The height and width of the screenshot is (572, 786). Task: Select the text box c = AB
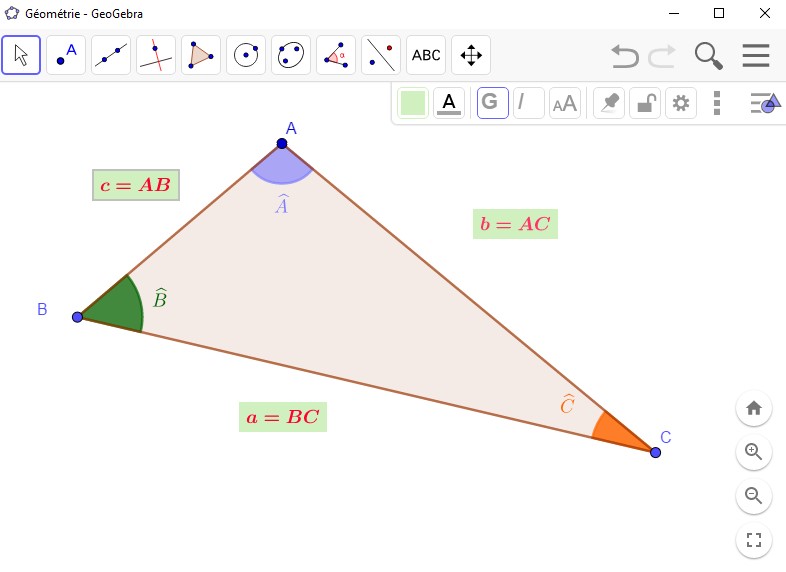point(136,185)
